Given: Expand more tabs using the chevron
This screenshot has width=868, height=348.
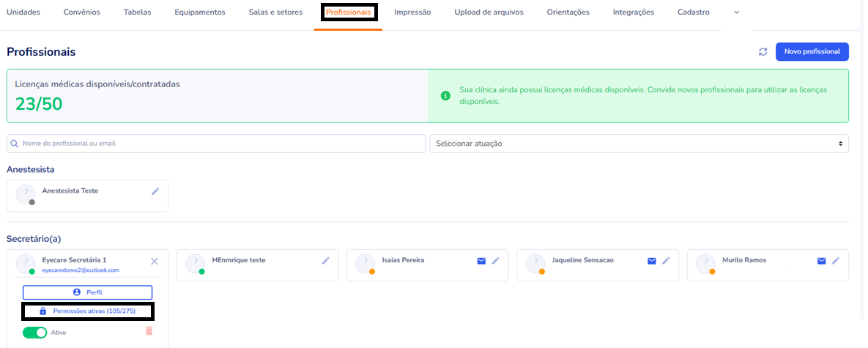Looking at the screenshot, I should (x=737, y=12).
